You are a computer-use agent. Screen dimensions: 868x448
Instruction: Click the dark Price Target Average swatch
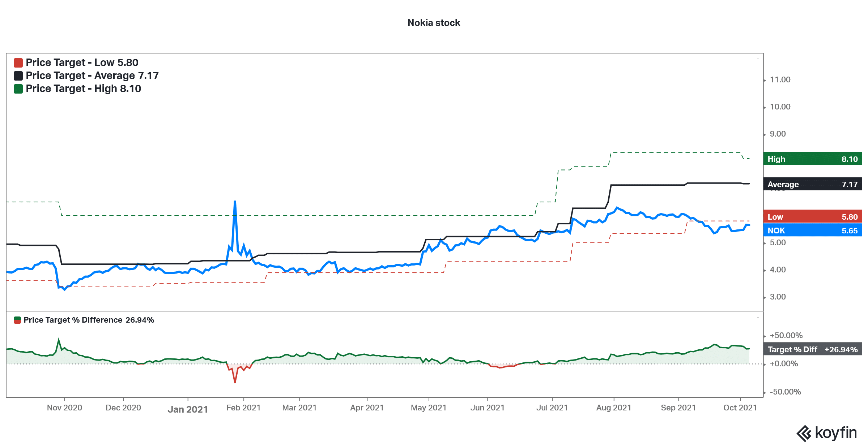(18, 76)
